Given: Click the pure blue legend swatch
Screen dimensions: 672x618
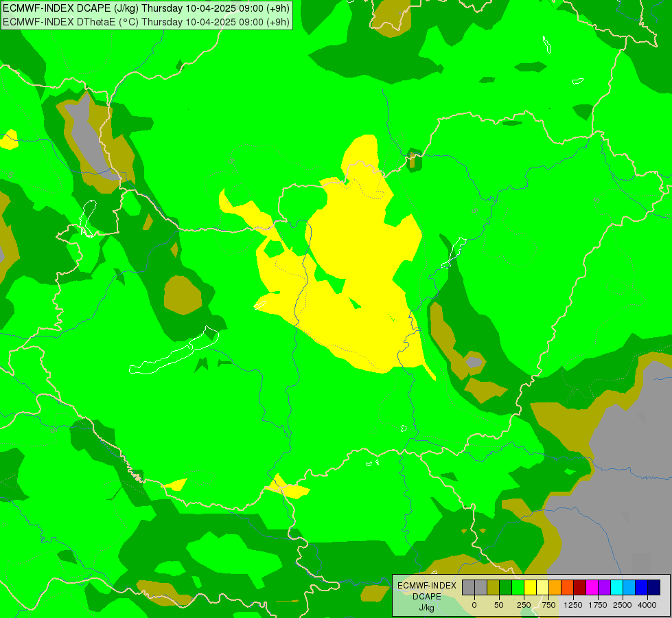Looking at the screenshot, I should (x=642, y=588).
